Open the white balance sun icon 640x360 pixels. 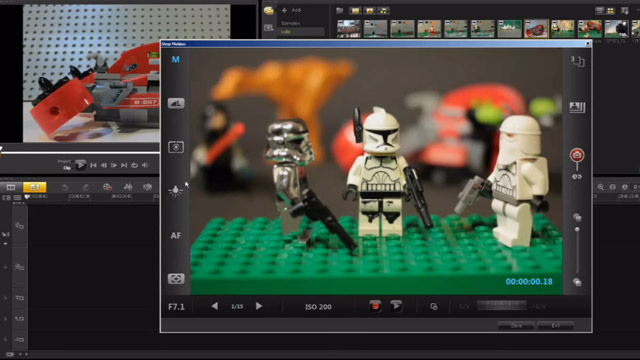pos(176,191)
